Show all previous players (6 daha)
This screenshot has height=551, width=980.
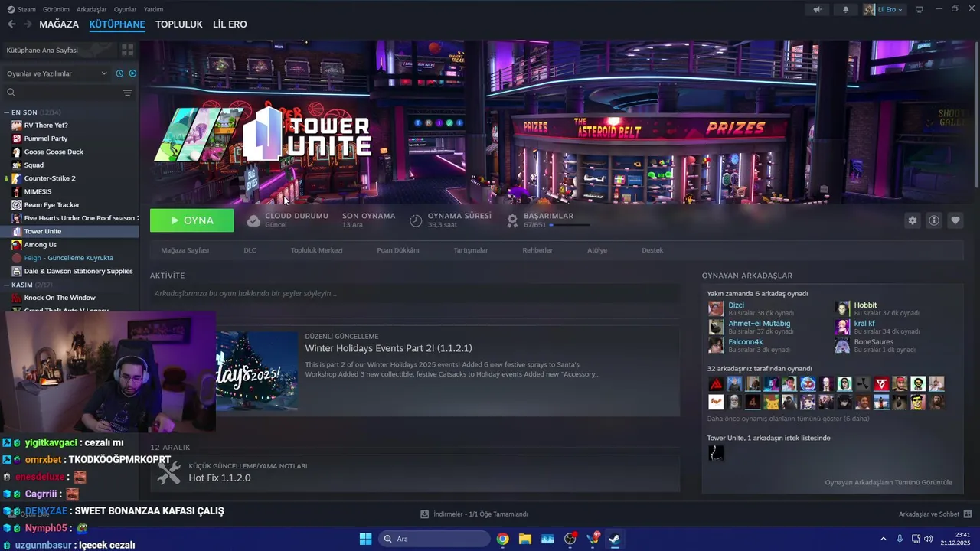click(x=788, y=419)
